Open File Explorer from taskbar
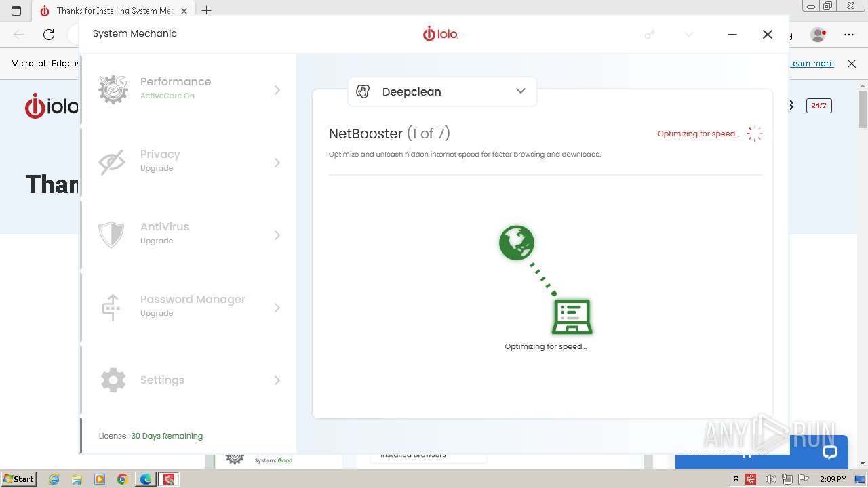Screen dimensions: 868x488 pos(77,479)
